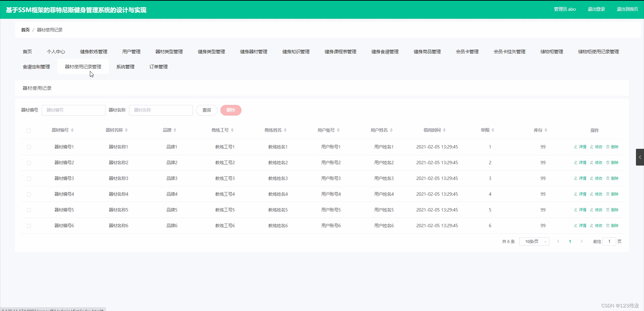Image resolution: width=644 pixels, height=311 pixels.
Task: Check the checkbox for 器材编号5 row
Action: (29, 210)
